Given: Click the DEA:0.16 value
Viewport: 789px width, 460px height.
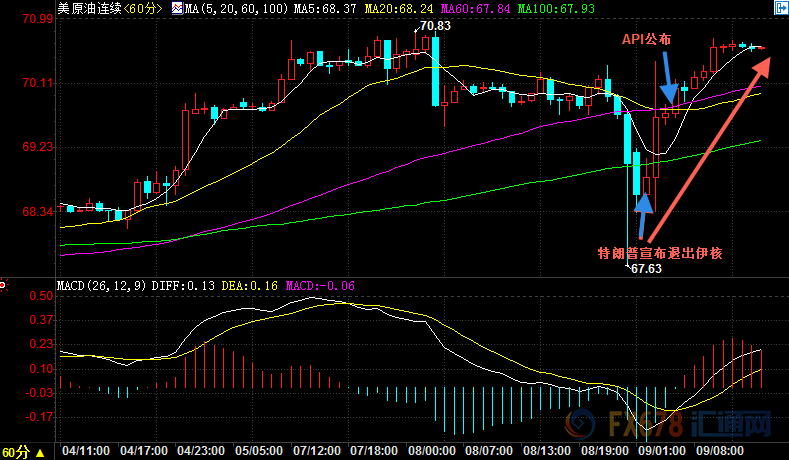Looking at the screenshot, I should [250, 286].
